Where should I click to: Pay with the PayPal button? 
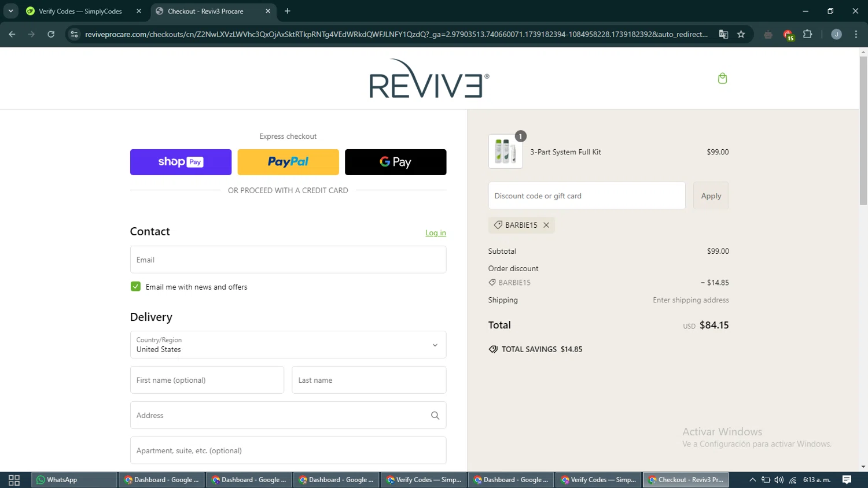click(288, 162)
